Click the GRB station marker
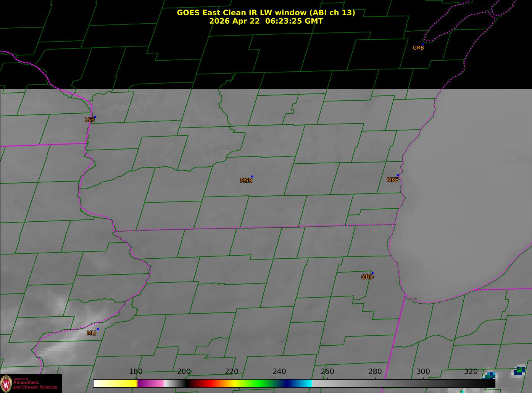The image size is (532, 393). 422,44
